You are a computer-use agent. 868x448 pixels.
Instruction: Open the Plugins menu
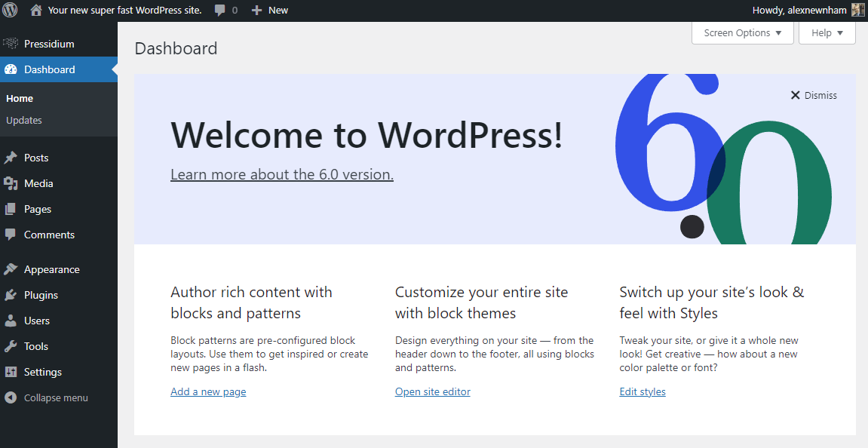[x=59, y=295]
